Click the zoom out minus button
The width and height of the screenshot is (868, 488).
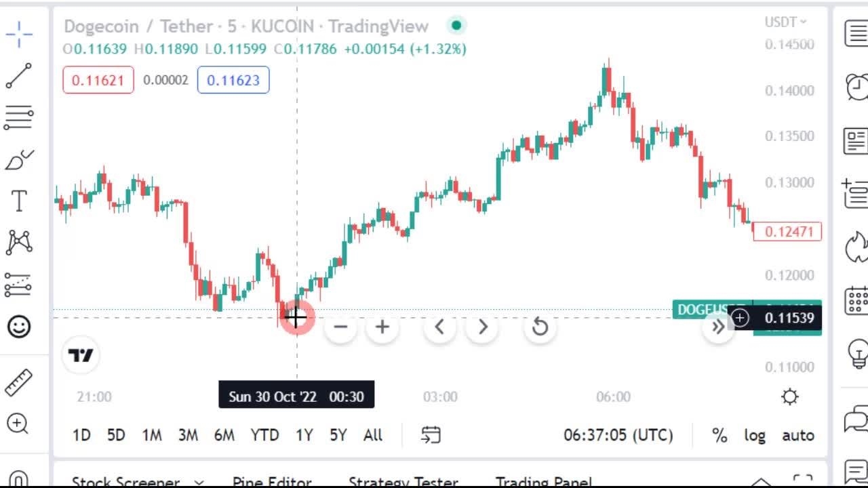tap(340, 327)
